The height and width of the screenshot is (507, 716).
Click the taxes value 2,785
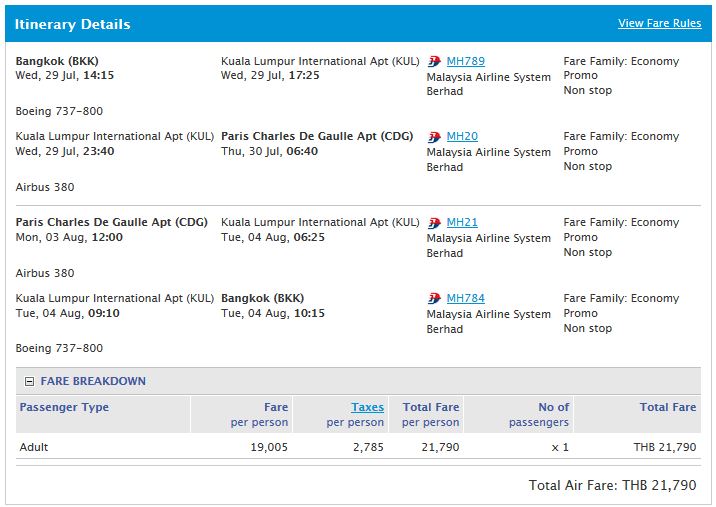[368, 447]
